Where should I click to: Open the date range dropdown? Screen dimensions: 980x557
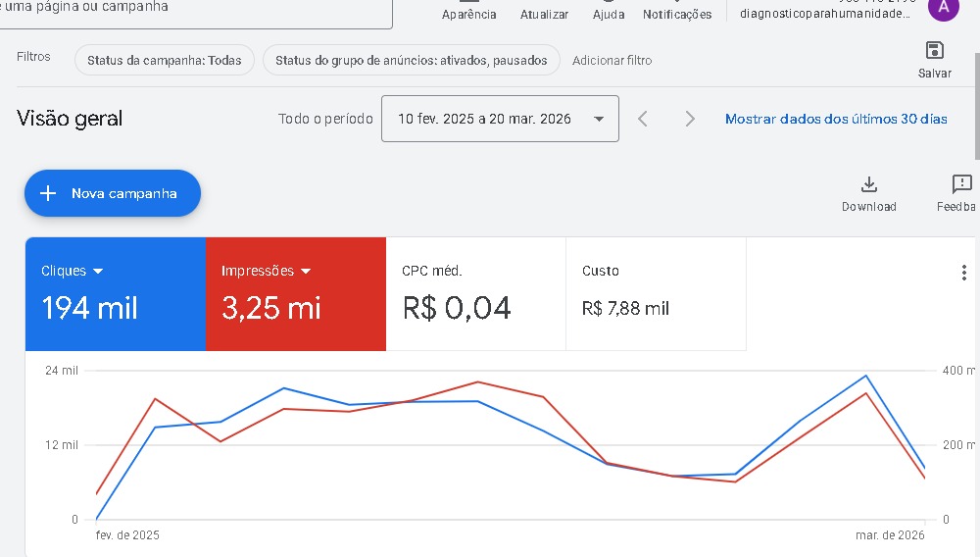(x=500, y=119)
